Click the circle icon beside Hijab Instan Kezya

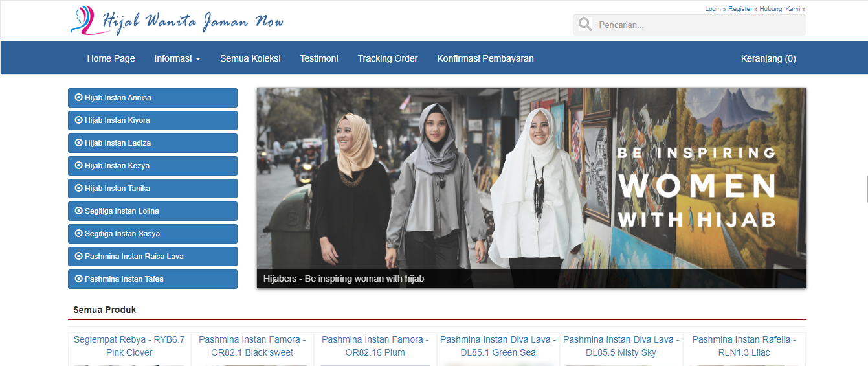pos(79,166)
